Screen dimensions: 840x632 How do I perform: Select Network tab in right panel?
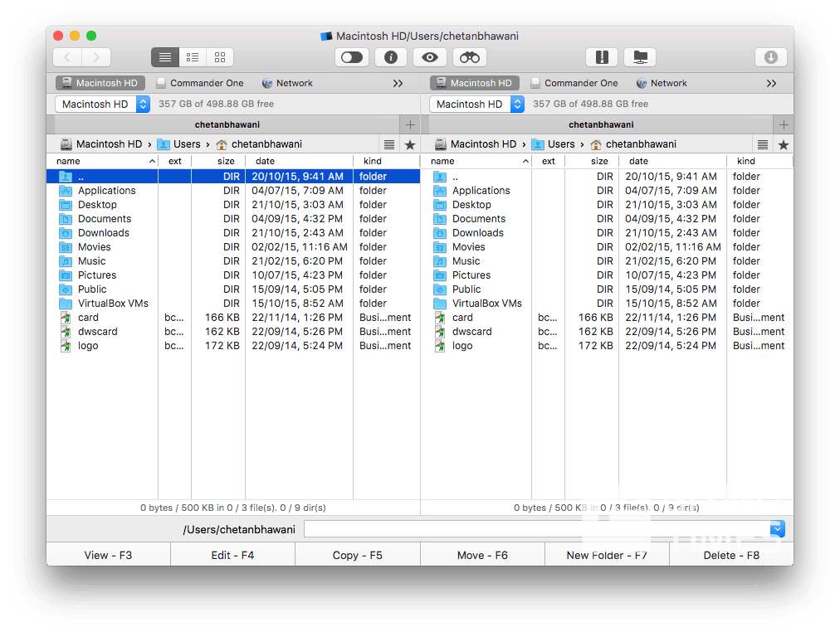point(662,83)
